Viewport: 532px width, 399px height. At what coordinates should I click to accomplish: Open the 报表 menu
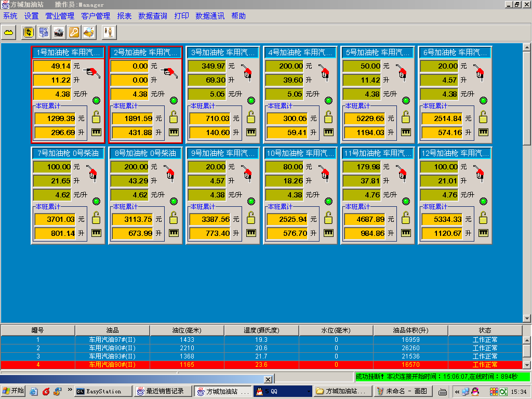pos(124,16)
